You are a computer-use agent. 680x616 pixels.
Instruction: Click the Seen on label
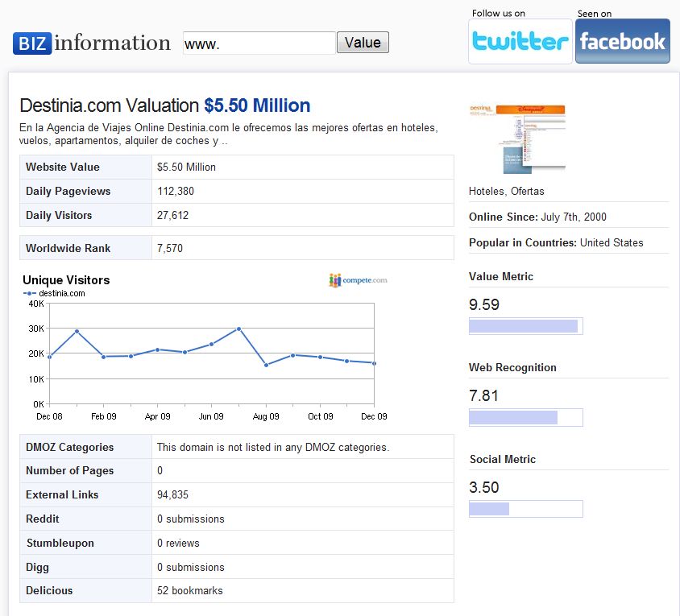click(x=595, y=14)
